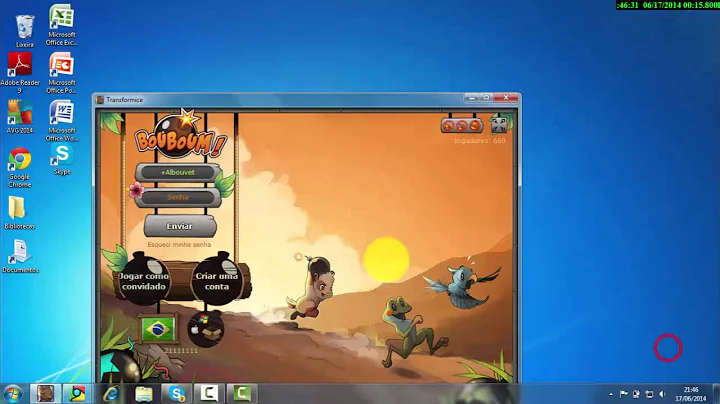Click the white Camtasia taskbar icon
The width and height of the screenshot is (720, 404).
tap(209, 393)
